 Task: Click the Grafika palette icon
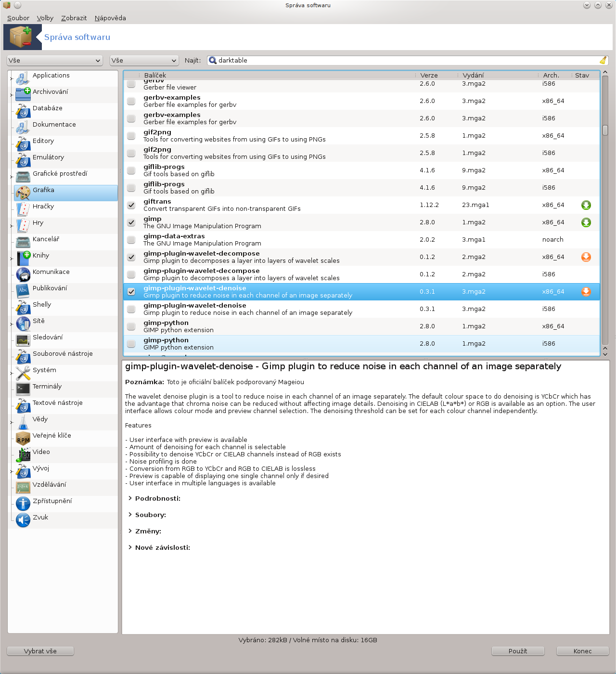[23, 193]
